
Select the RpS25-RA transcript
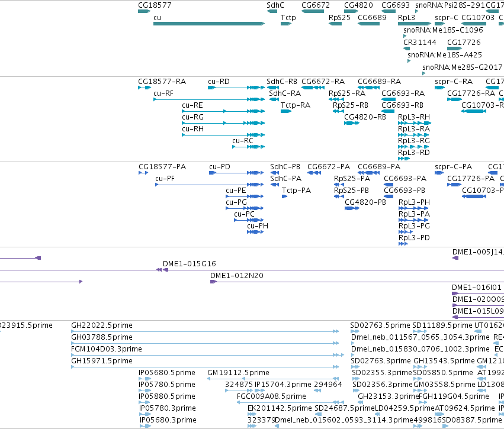click(336, 99)
